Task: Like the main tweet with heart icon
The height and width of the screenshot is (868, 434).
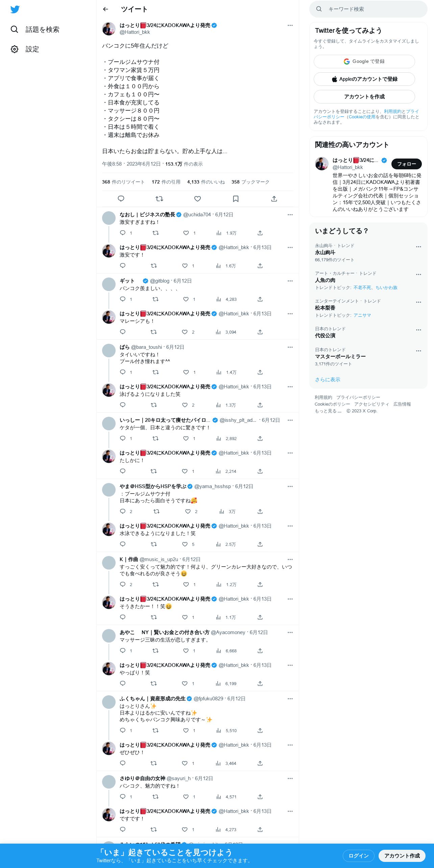Action: (x=197, y=199)
